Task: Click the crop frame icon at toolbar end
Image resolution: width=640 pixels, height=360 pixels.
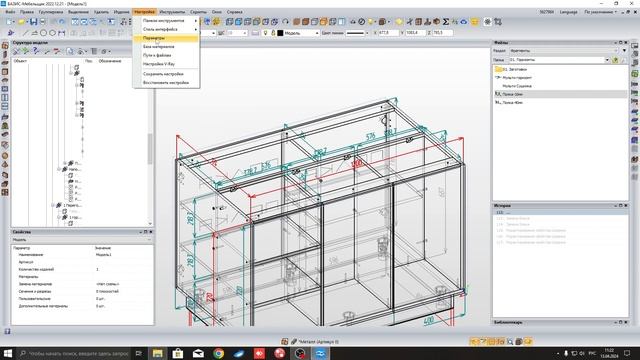Action: [x=498, y=22]
